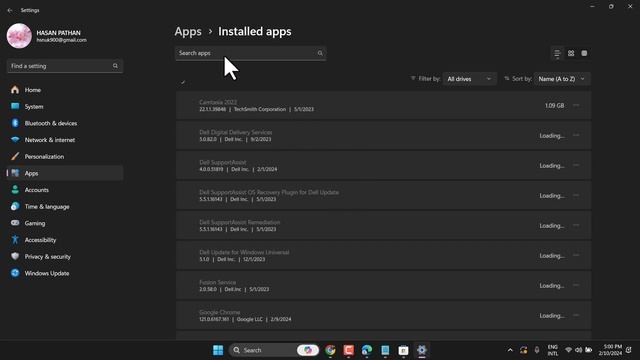Switch to list view layout icon
This screenshot has width=640, height=360.
pos(557,53)
